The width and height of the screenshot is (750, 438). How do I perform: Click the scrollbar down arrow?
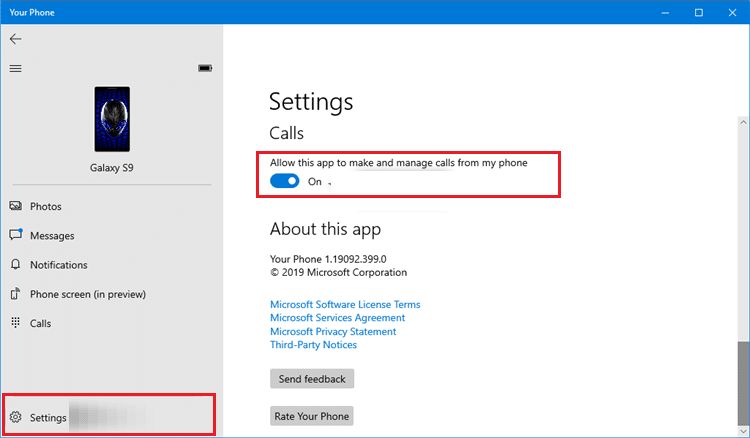point(743,431)
